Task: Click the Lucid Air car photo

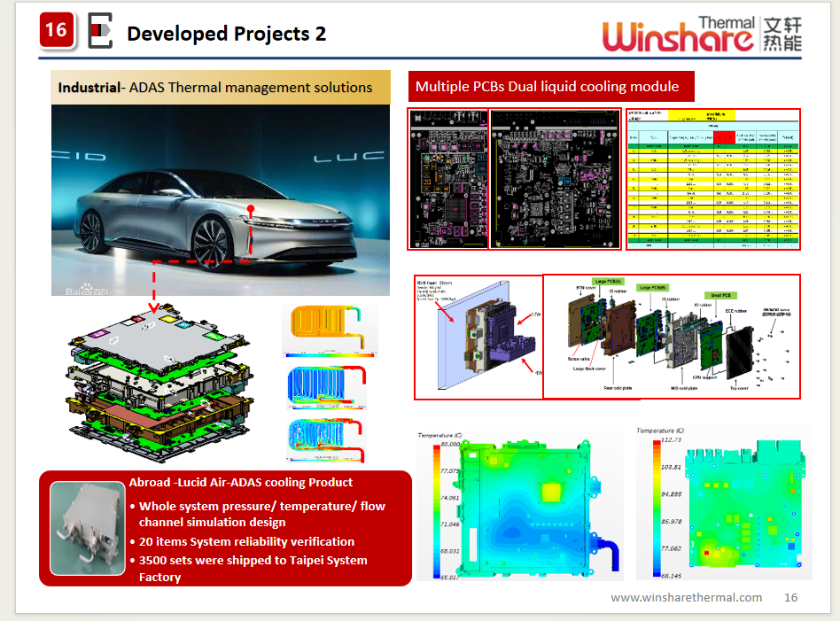Action: click(x=221, y=200)
